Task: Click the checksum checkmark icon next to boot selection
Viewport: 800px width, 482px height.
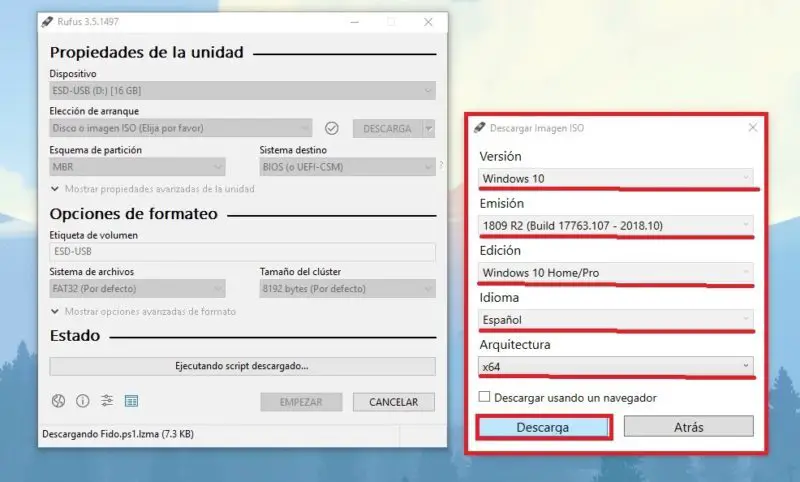Action: pos(332,128)
